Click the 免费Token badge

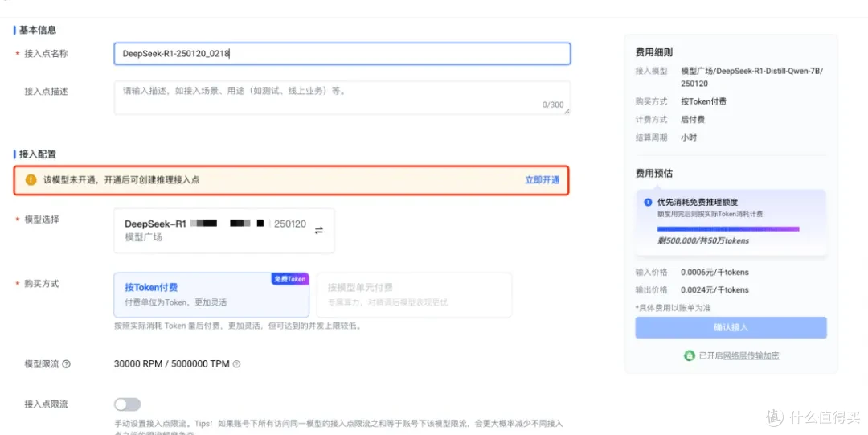290,279
